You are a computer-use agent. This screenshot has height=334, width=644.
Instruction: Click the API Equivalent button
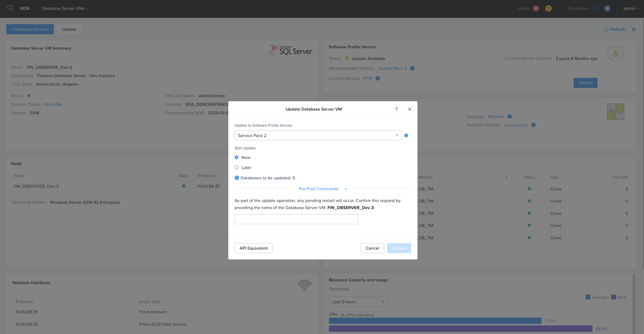click(x=253, y=248)
